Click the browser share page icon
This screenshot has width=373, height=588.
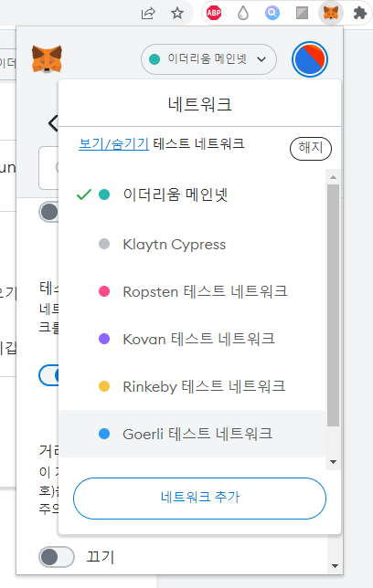click(x=148, y=14)
